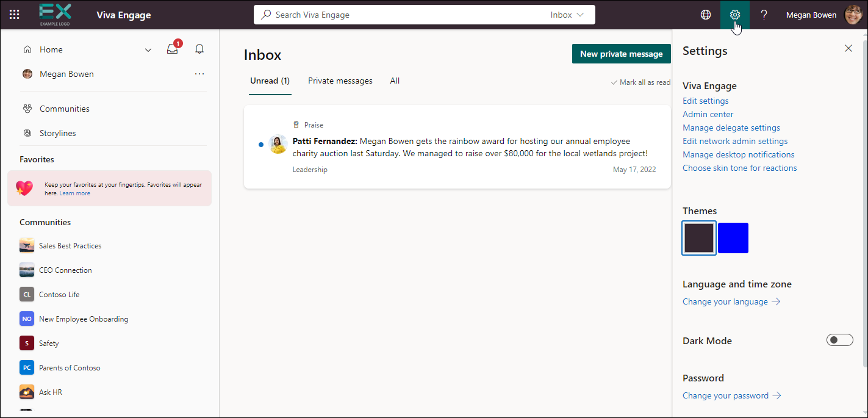Open the Safety community S icon

tap(27, 343)
